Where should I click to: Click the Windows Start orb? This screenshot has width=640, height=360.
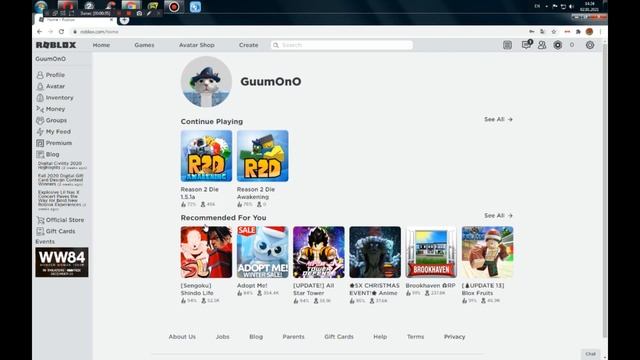[x=41, y=6]
